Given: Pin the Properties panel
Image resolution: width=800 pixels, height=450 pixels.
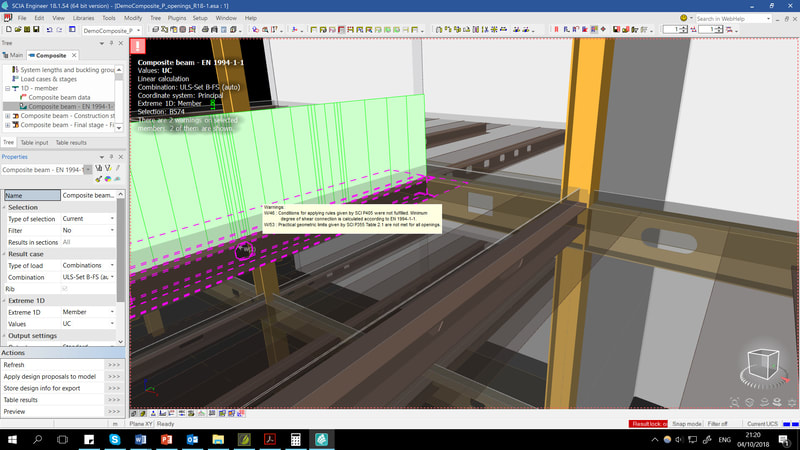Looking at the screenshot, I should (x=111, y=157).
